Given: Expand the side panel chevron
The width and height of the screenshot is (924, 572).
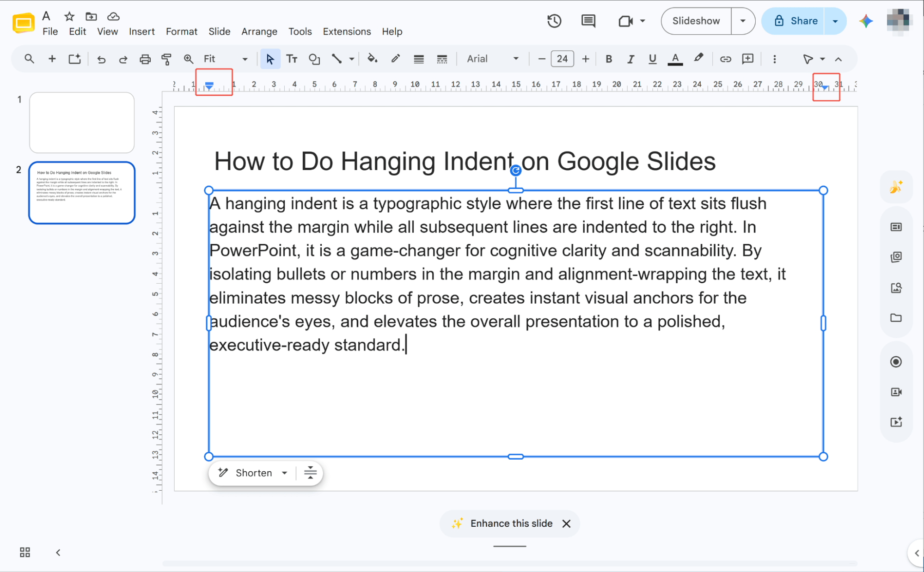Looking at the screenshot, I should point(917,553).
